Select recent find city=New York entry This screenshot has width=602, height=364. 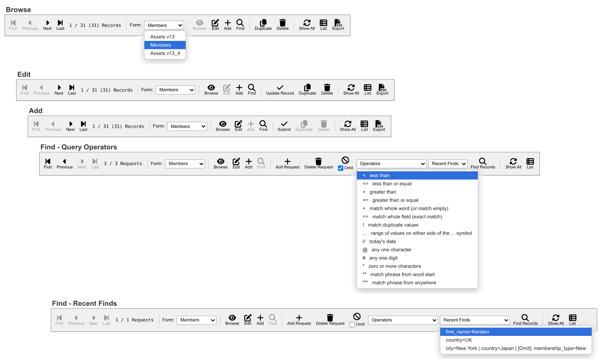(516, 348)
